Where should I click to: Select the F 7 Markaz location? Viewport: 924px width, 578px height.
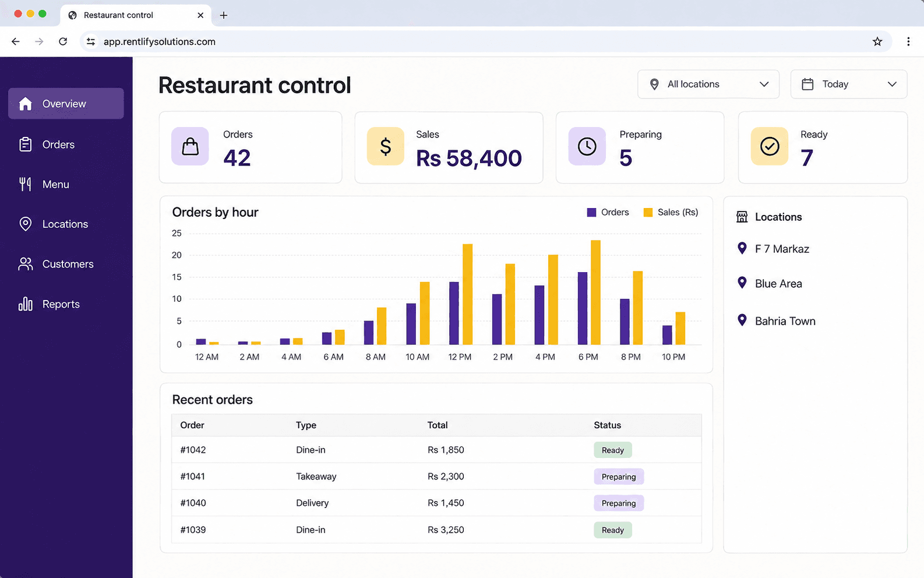pyautogui.click(x=782, y=249)
